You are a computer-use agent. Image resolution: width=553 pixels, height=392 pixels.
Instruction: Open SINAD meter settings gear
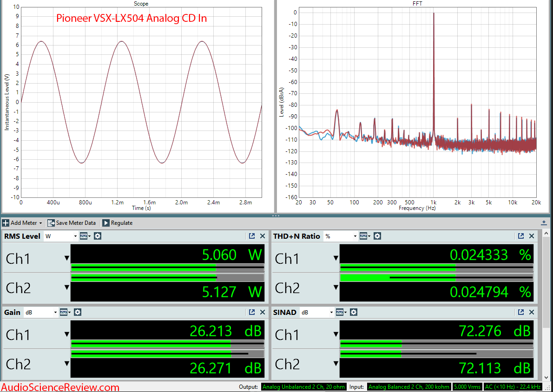[354, 312]
